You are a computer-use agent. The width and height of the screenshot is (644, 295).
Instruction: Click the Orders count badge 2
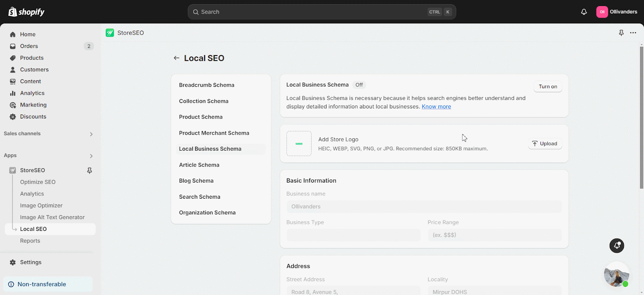pyautogui.click(x=89, y=46)
